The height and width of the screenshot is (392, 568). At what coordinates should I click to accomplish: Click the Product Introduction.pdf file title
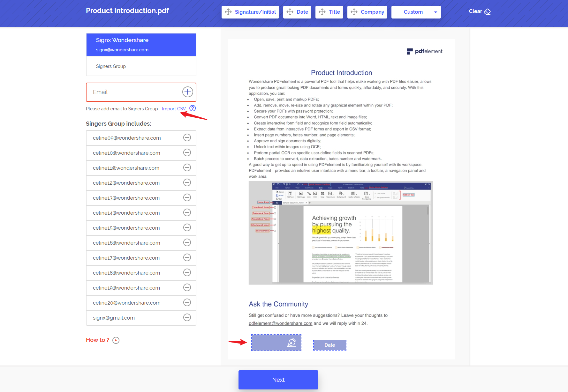127,11
